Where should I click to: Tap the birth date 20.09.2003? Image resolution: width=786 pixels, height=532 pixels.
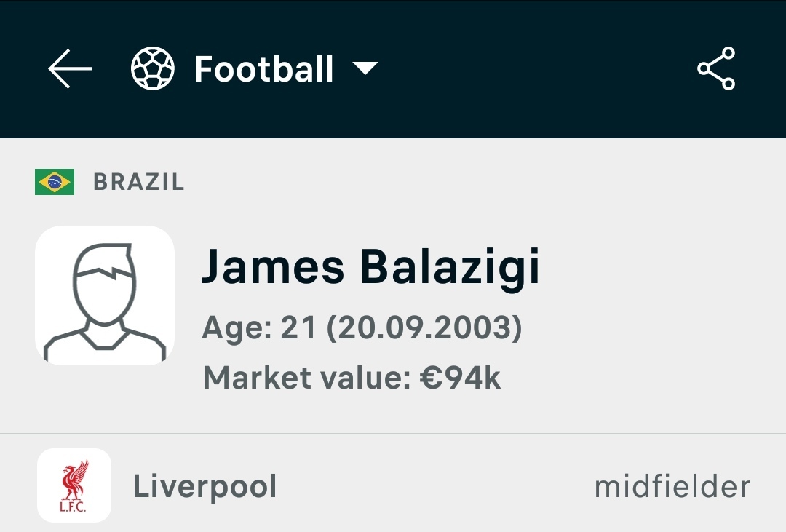point(424,328)
